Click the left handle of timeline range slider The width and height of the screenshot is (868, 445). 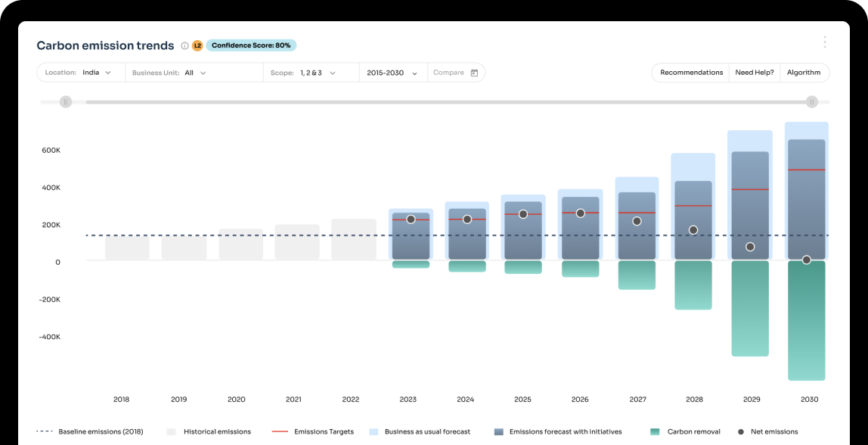(x=65, y=101)
